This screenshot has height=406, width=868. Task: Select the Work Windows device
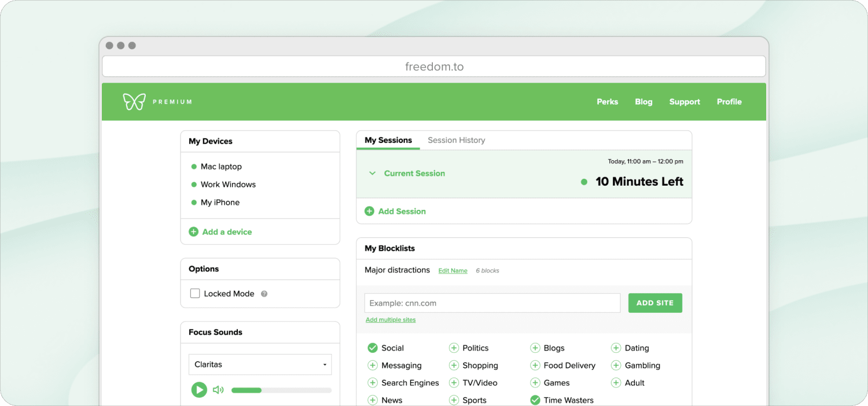point(228,184)
